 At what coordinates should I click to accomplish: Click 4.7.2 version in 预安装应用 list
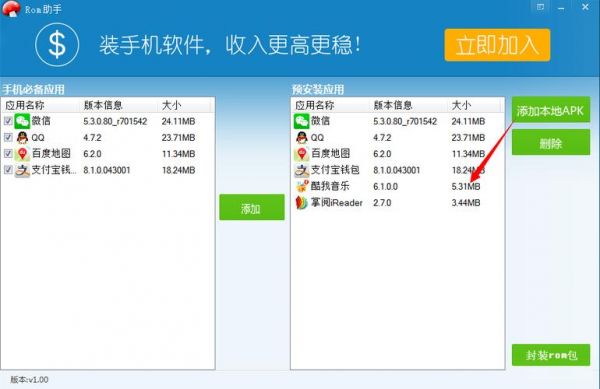pos(382,138)
